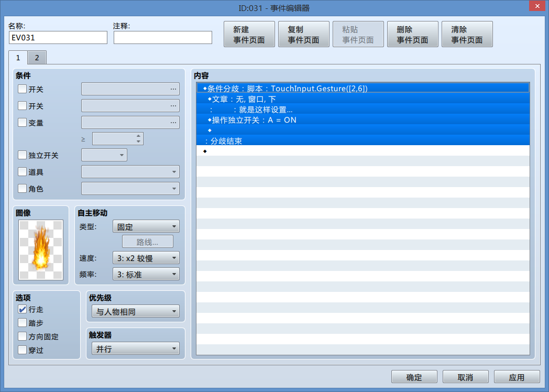The image size is (549, 392).
Task: Select the 操作独立开关：A = ON line
Action: pyautogui.click(x=363, y=120)
